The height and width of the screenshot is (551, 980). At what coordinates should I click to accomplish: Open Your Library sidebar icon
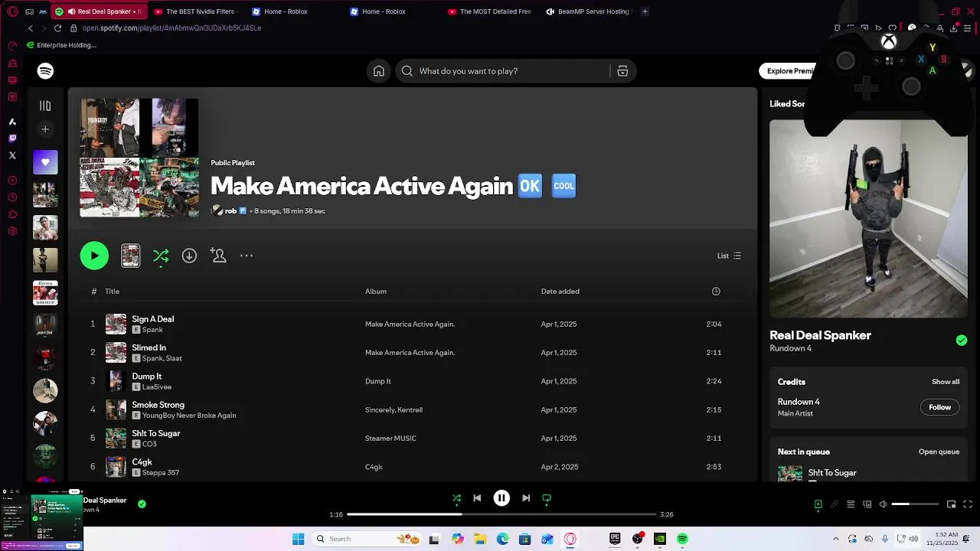[45, 106]
